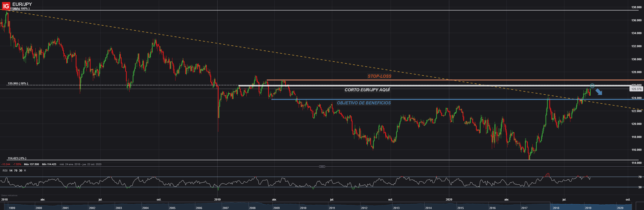Click the -10.244 change value
The image size is (644, 210).
coord(6,164)
